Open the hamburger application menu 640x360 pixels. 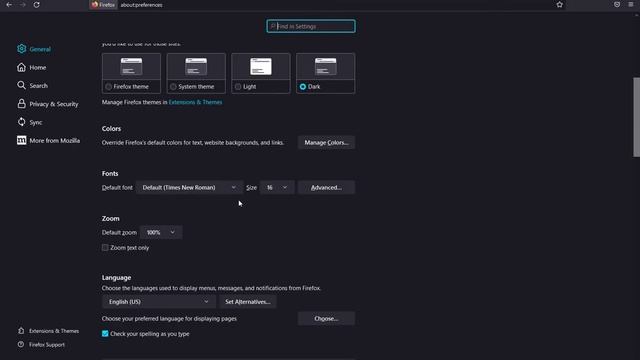tap(631, 4)
